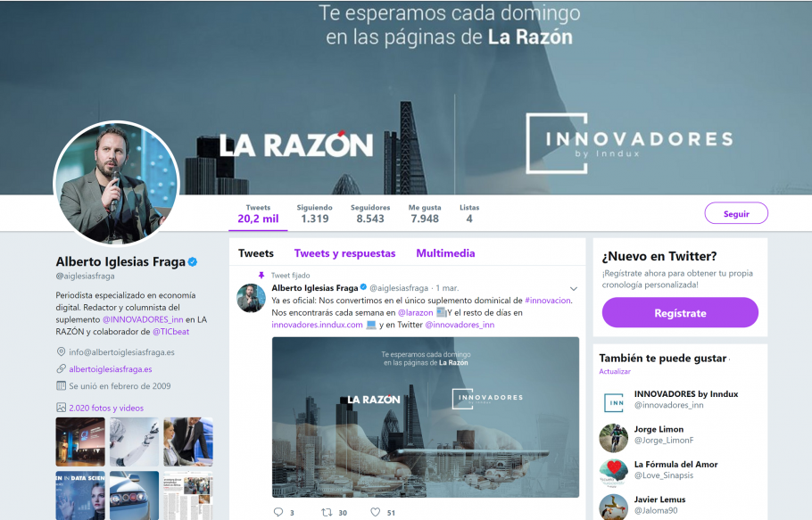Click the reply icon under pinned tweet
This screenshot has width=812, height=520.
tap(278, 512)
